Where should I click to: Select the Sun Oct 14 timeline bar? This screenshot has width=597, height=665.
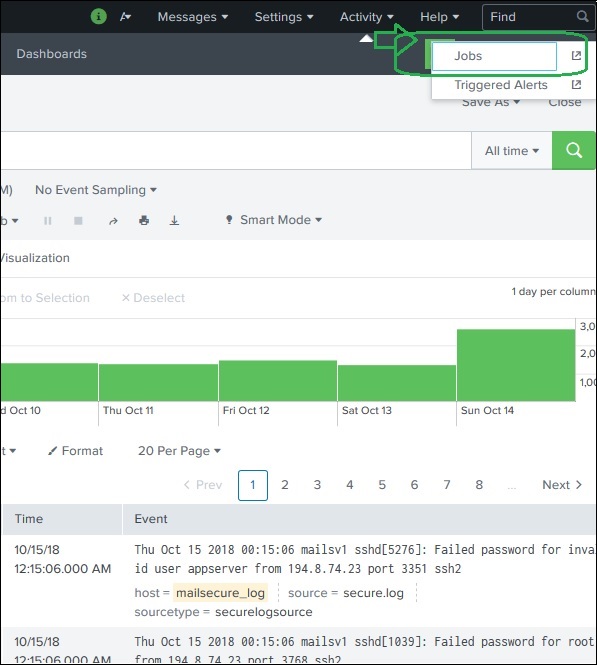(x=516, y=365)
